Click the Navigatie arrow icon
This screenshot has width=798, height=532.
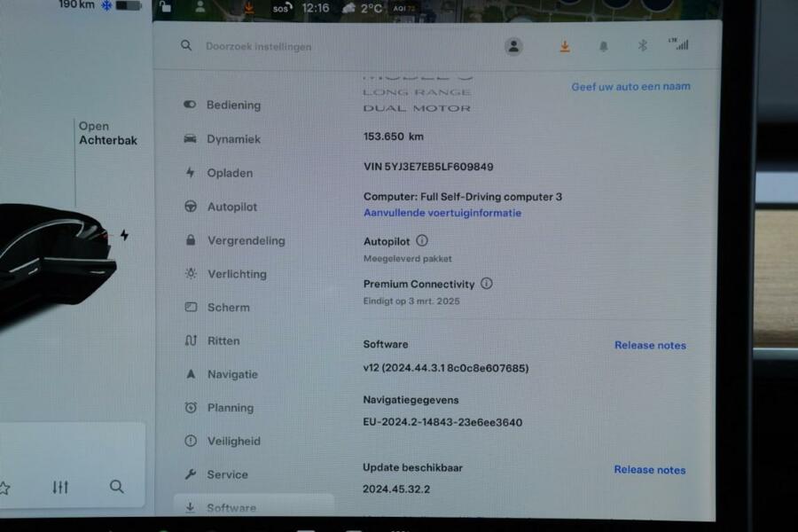(191, 374)
